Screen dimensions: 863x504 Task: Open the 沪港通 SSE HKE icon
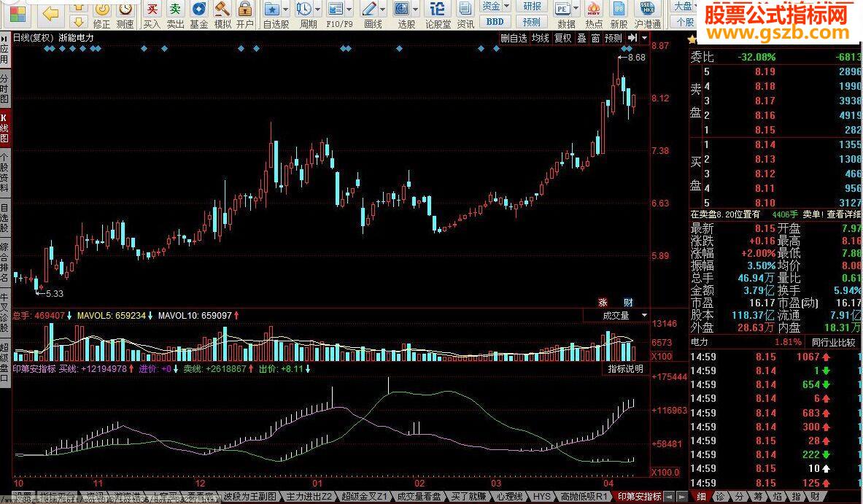647,9
